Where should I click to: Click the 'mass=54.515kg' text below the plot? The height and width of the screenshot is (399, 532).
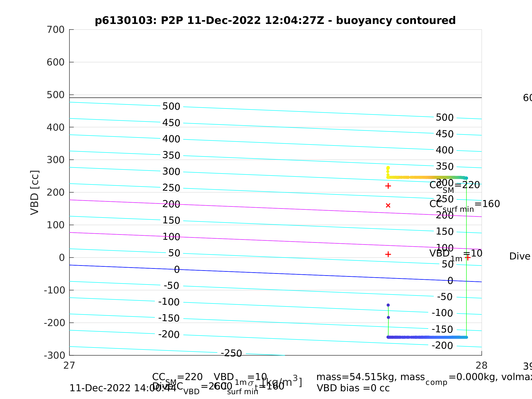355,377
